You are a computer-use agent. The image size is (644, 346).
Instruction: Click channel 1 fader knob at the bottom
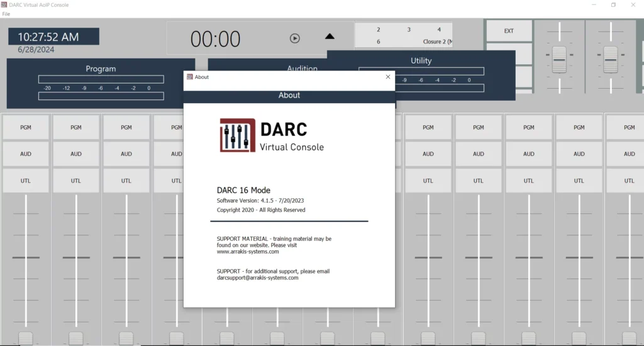(25, 338)
